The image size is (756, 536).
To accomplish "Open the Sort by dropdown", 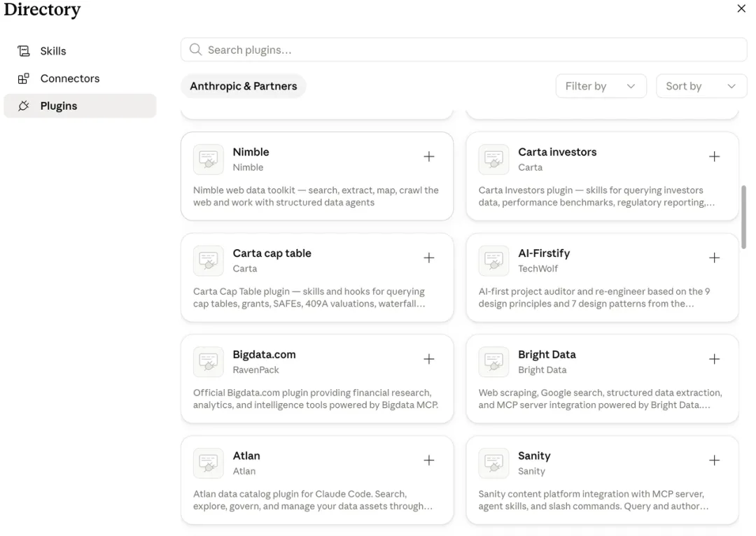I will click(x=701, y=86).
